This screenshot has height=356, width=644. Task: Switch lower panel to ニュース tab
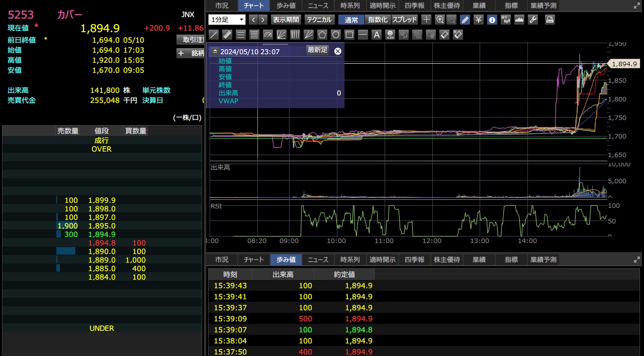click(318, 260)
